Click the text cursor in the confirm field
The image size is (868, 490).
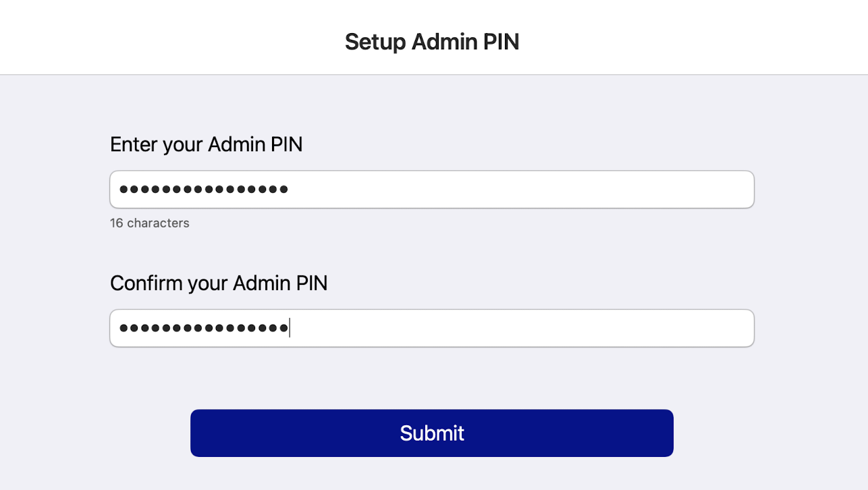pos(290,329)
